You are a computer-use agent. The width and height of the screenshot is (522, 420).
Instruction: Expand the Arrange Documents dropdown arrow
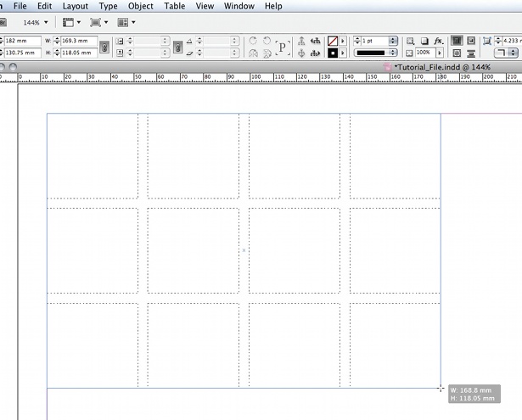point(133,22)
